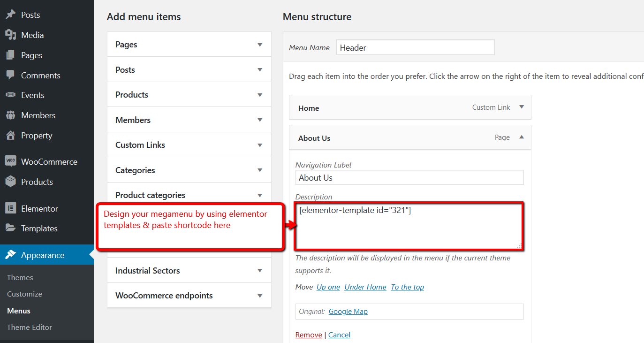
Task: Click Remove to delete menu item
Action: (x=309, y=335)
